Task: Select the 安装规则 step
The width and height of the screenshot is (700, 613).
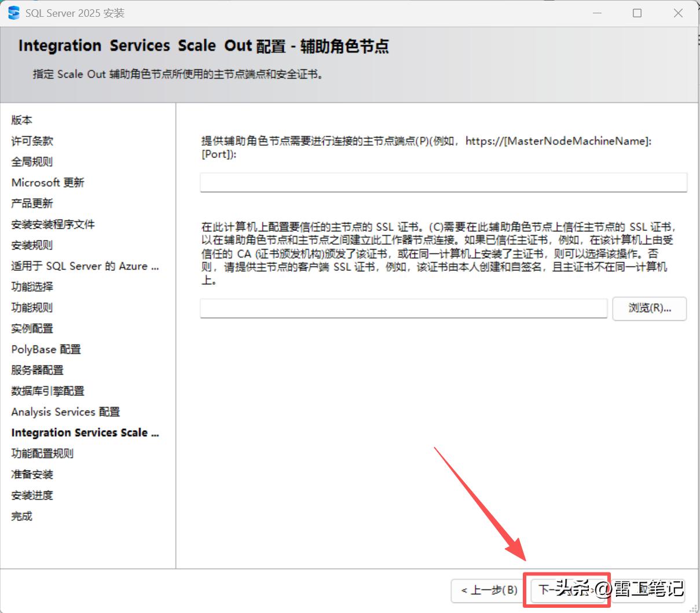Action: [32, 245]
